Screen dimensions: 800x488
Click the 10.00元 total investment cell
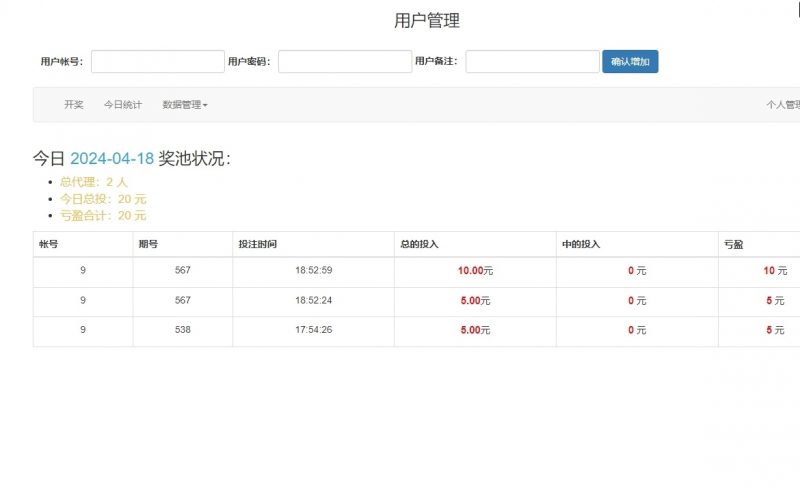(475, 271)
